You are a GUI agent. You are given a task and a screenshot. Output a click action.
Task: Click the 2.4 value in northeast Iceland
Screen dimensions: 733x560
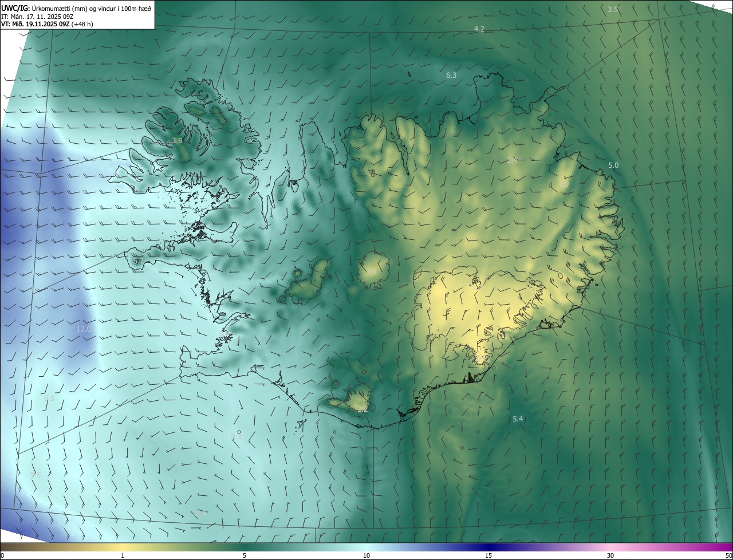click(x=512, y=160)
